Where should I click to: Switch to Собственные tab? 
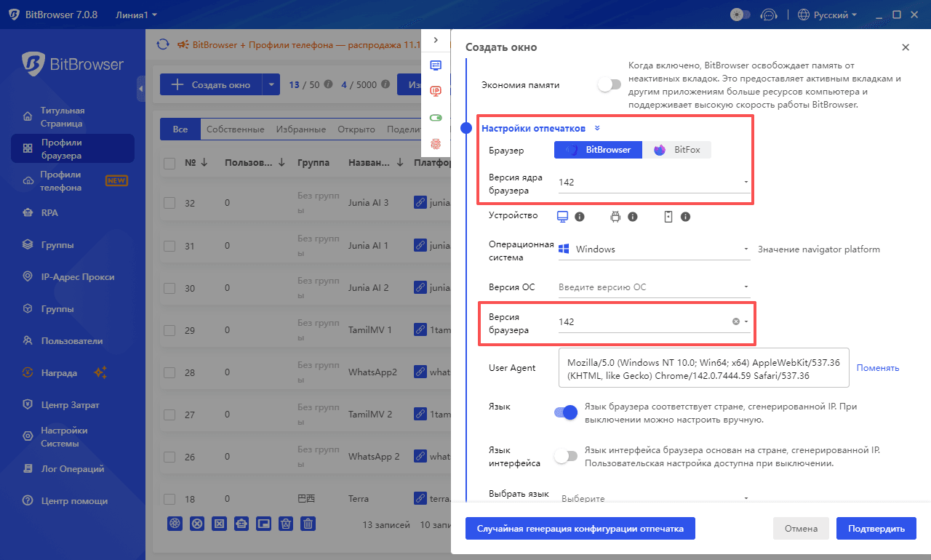point(235,129)
